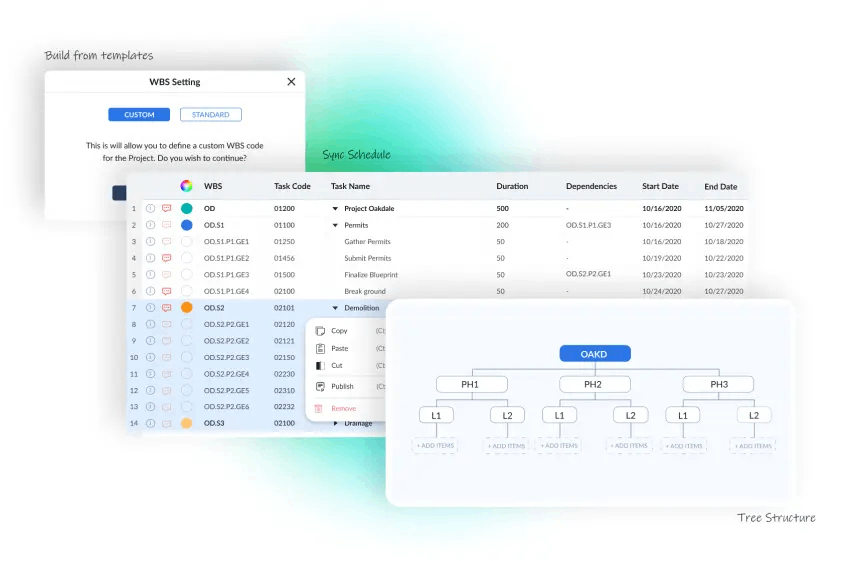Click WBS code OD.S2.P2.GE6 cell
The width and height of the screenshot is (860, 561).
tap(227, 406)
